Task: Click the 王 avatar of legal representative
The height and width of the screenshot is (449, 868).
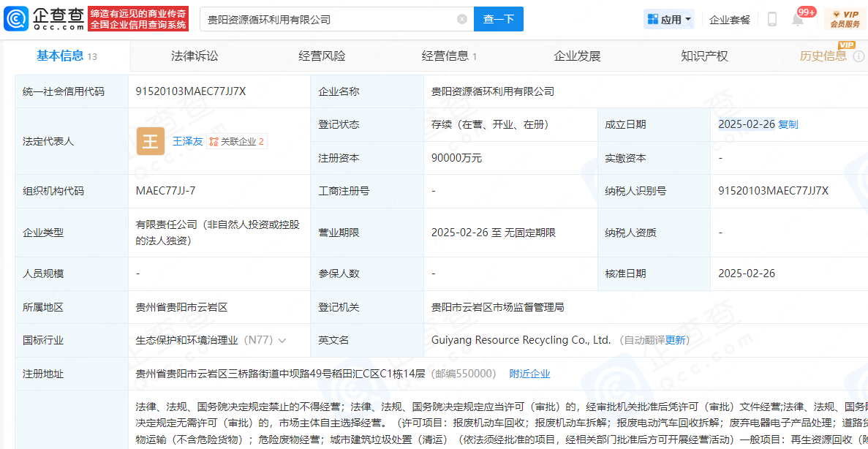Action: coord(151,141)
